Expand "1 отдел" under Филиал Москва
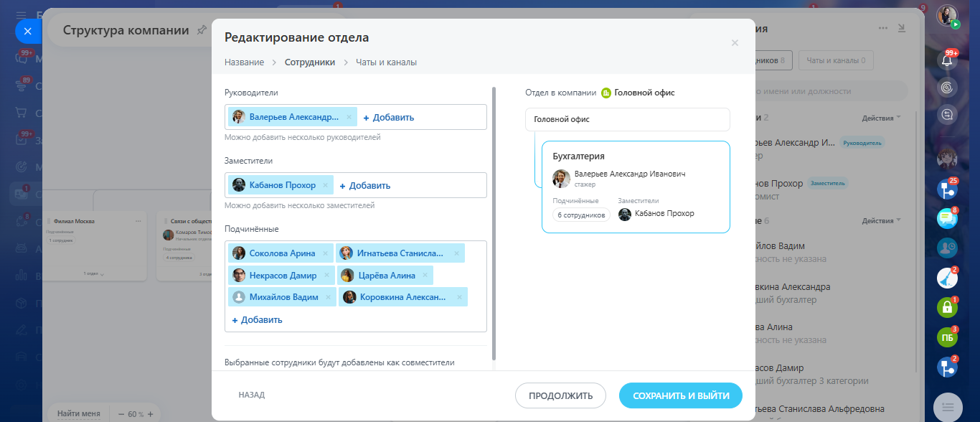Viewport: 980px width, 422px height. click(93, 273)
